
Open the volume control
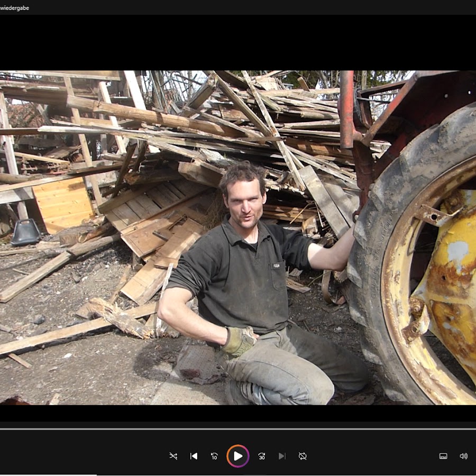[x=464, y=456]
